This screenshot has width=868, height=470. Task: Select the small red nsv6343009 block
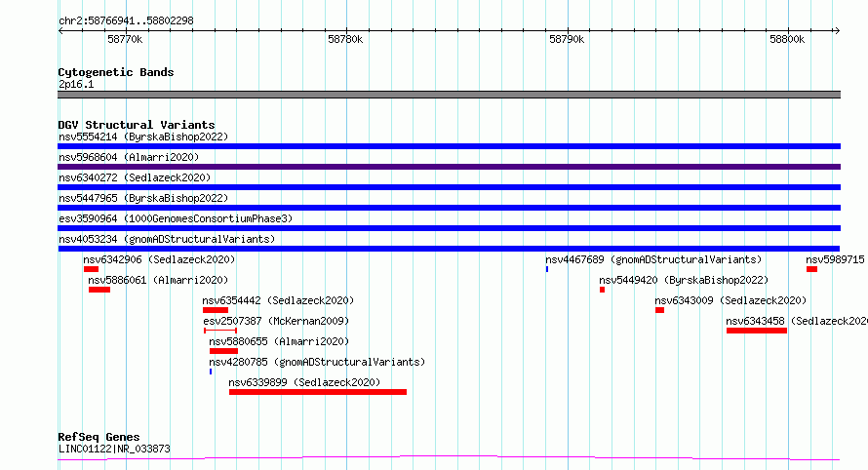[x=659, y=310]
